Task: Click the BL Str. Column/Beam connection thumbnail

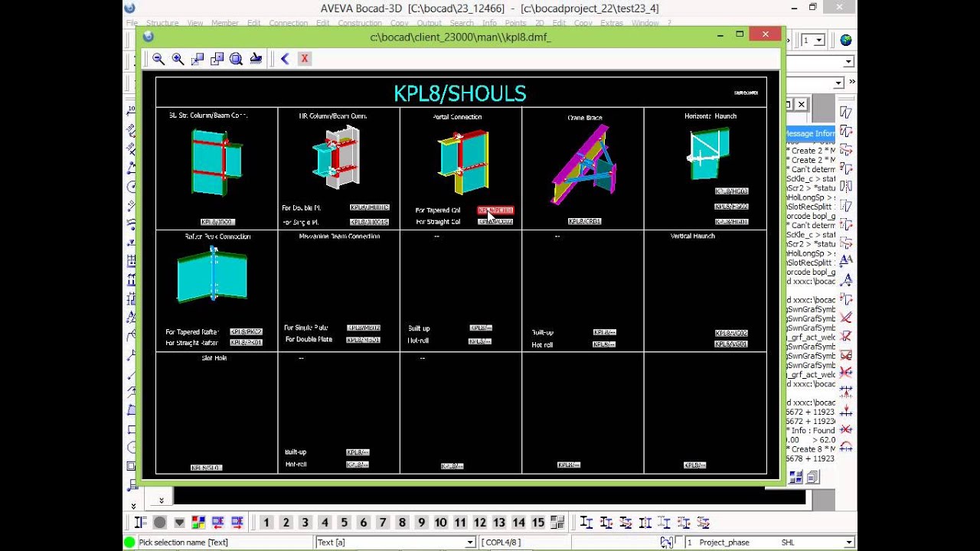Action: click(x=217, y=162)
